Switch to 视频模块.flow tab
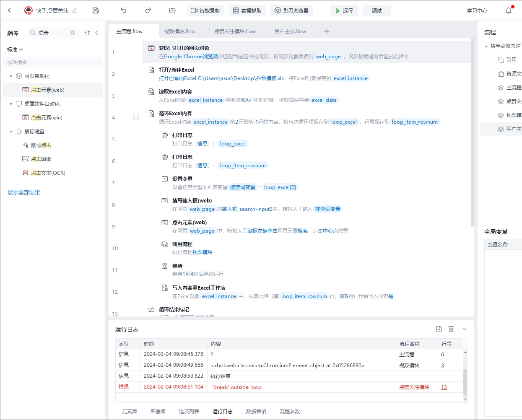Viewport: 522px width, 420px height. coord(179,31)
